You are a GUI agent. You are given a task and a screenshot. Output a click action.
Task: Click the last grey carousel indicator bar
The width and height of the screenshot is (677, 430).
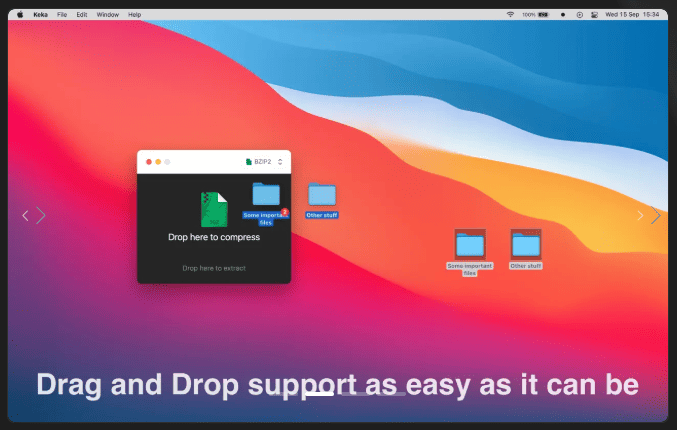coord(391,394)
